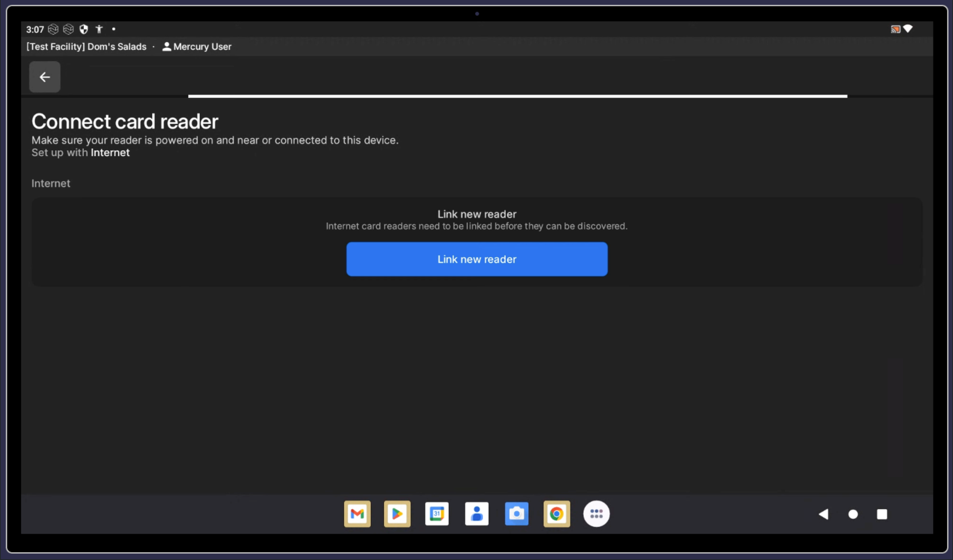Tap the cast status icon
Viewport: 953px width, 560px height.
pyautogui.click(x=895, y=29)
